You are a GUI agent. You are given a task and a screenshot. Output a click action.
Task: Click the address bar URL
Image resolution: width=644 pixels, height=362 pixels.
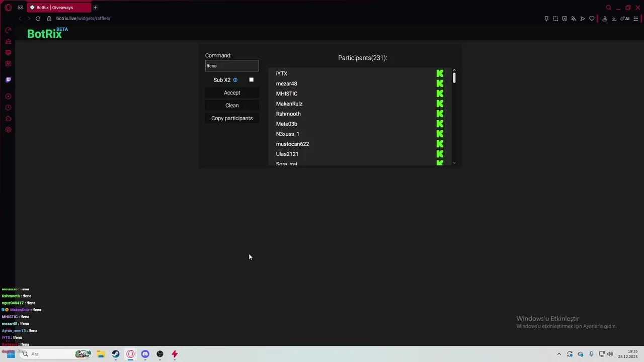click(83, 19)
